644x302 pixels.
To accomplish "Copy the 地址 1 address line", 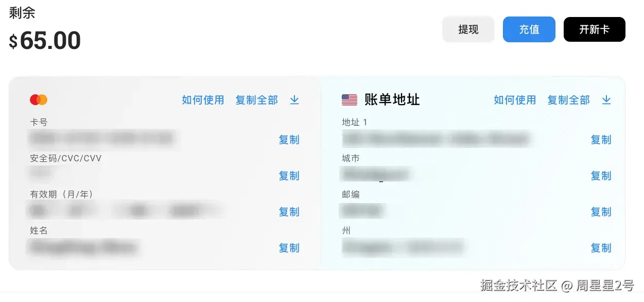I will pyautogui.click(x=601, y=140).
